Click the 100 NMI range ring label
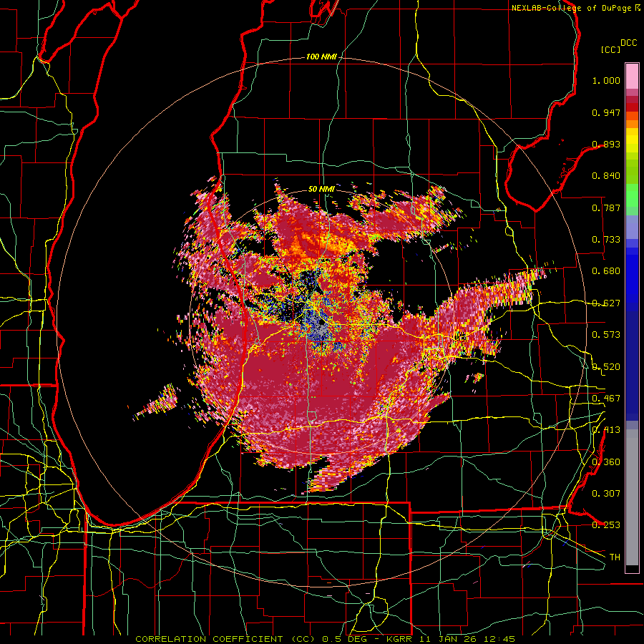The width and height of the screenshot is (644, 644). coord(321,57)
